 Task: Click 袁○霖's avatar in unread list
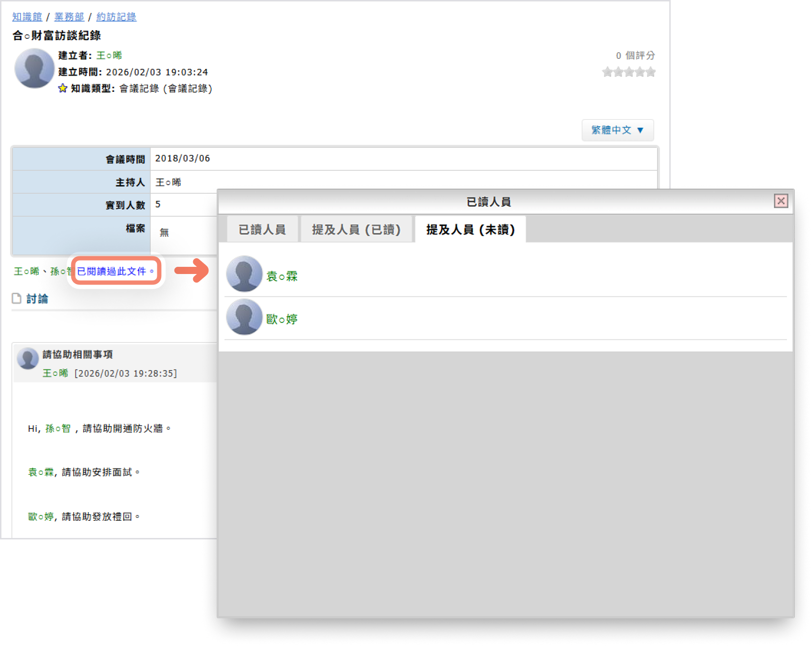tap(244, 274)
